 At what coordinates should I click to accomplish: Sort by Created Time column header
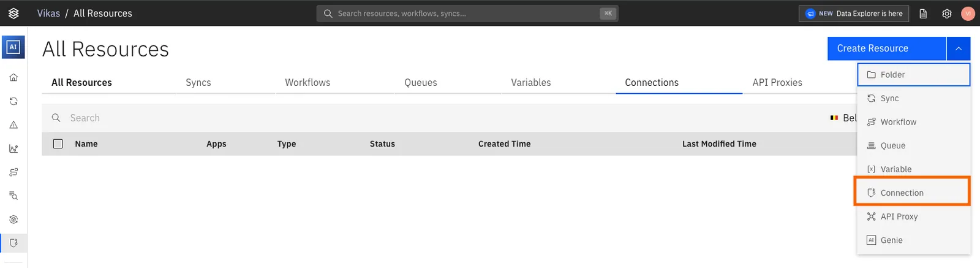click(505, 144)
